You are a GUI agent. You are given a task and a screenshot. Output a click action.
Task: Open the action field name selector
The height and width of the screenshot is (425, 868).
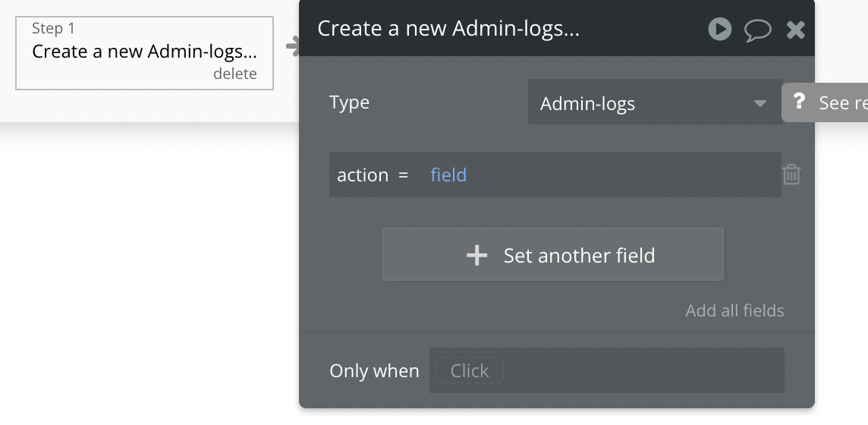pos(362,175)
